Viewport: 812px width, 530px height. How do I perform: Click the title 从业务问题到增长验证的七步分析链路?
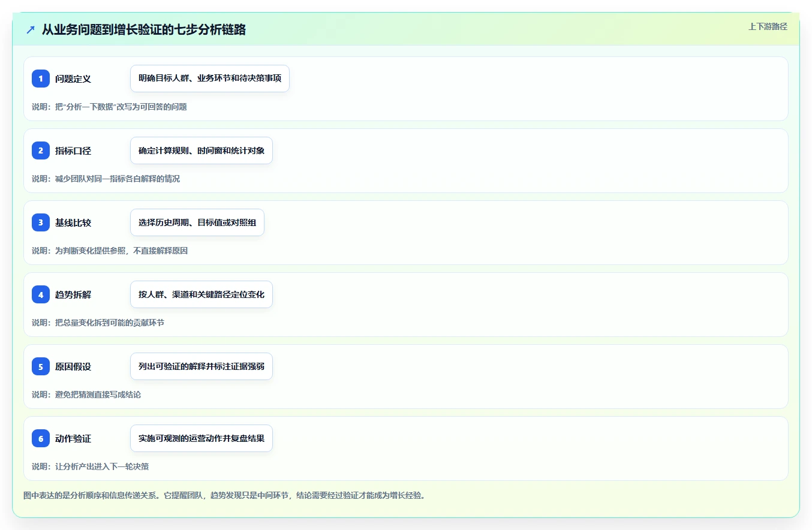click(x=144, y=29)
